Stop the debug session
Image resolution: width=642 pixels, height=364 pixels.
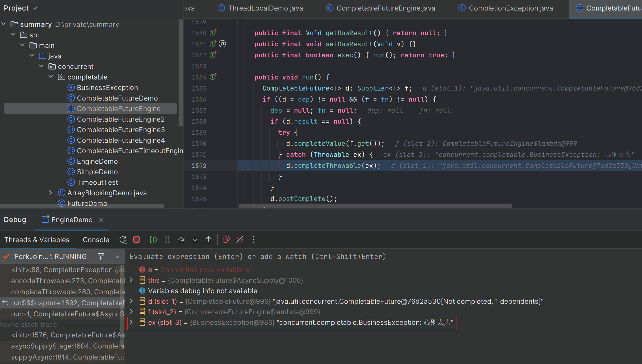point(136,240)
